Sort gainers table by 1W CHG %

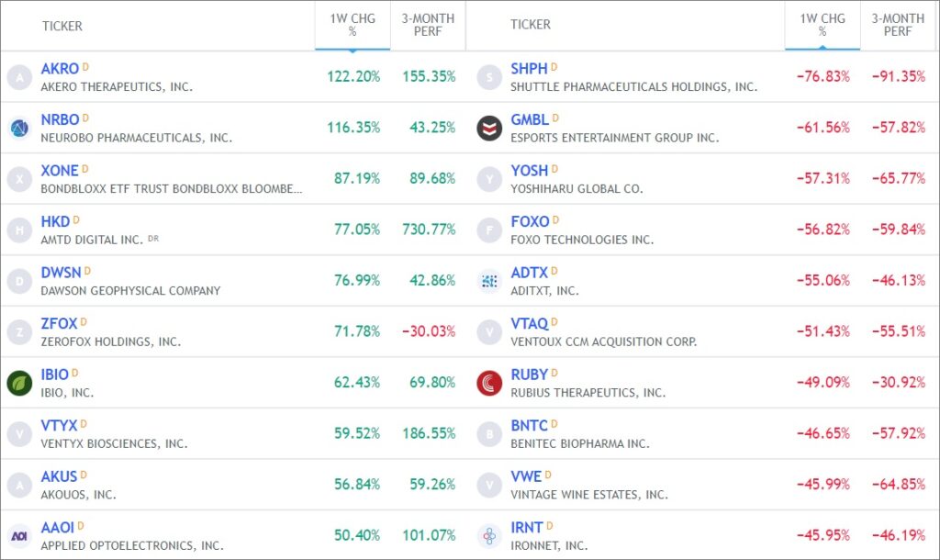pyautogui.click(x=352, y=25)
